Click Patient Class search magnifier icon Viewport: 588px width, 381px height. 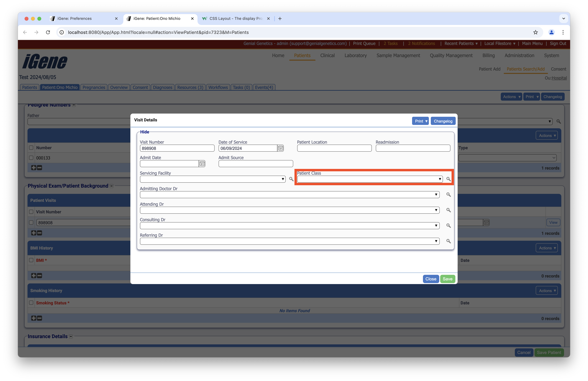click(448, 179)
